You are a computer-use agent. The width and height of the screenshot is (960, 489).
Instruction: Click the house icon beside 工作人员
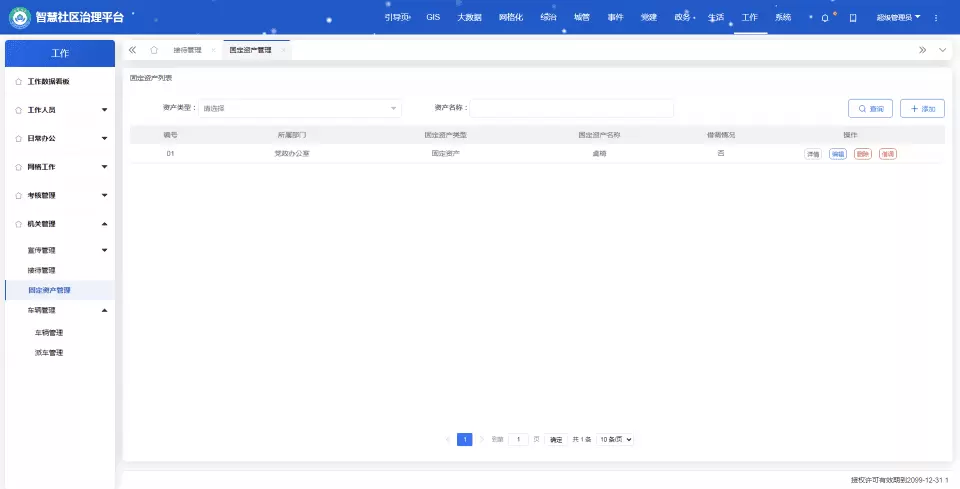(x=18, y=110)
